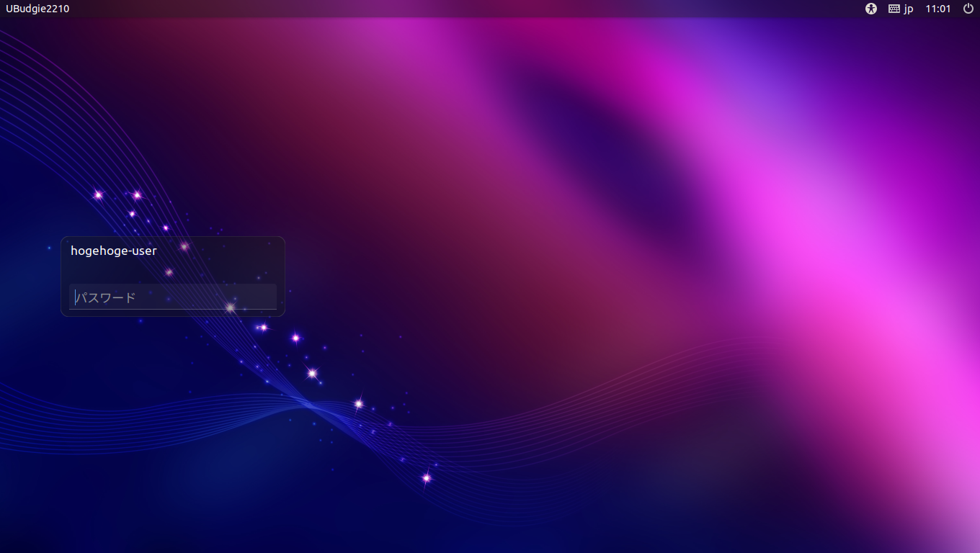Select the hogehoge-user account name
Image resolution: width=980 pixels, height=553 pixels.
pyautogui.click(x=114, y=251)
